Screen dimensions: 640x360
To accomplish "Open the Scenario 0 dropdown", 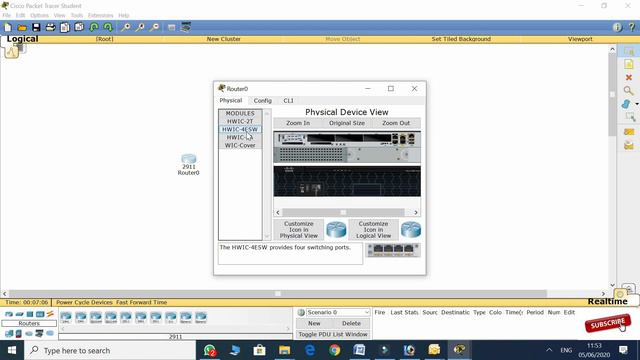I will click(338, 312).
